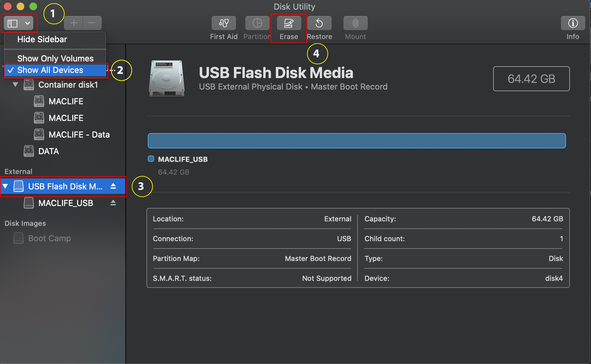The height and width of the screenshot is (364, 591).
Task: Click the Erase toolbar icon
Action: click(288, 23)
